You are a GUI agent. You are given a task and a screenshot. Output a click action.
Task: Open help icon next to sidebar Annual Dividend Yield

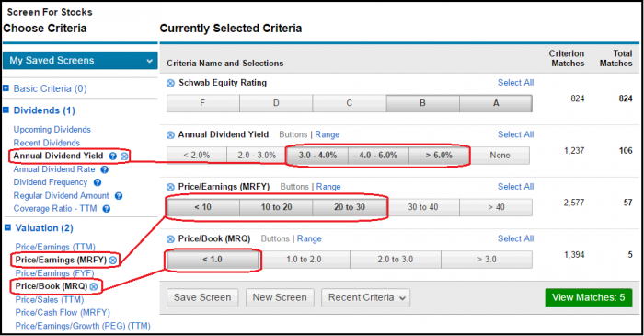coord(112,156)
